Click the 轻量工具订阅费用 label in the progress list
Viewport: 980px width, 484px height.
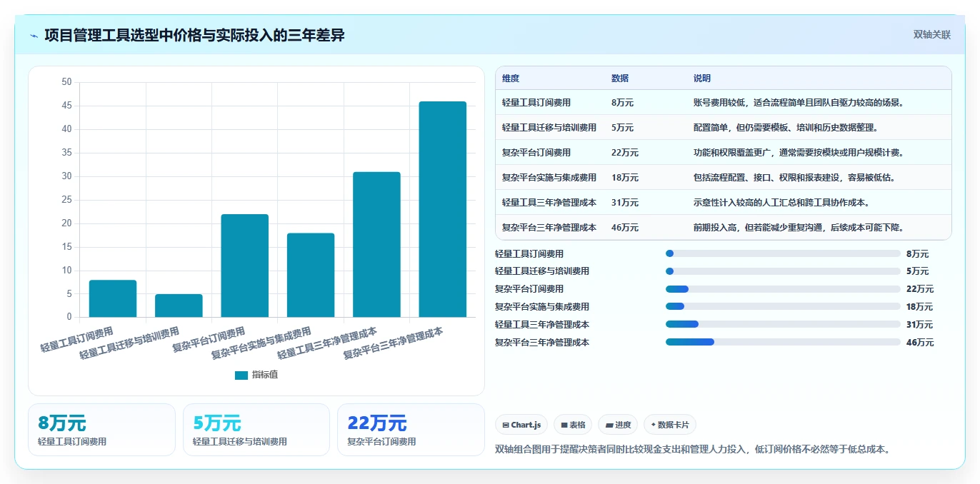pos(529,253)
